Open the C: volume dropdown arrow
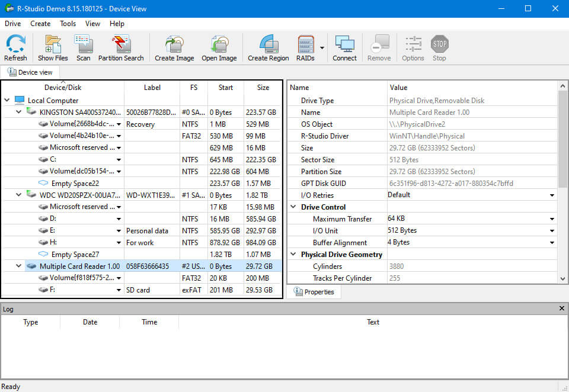Image resolution: width=569 pixels, height=392 pixels. tap(119, 160)
